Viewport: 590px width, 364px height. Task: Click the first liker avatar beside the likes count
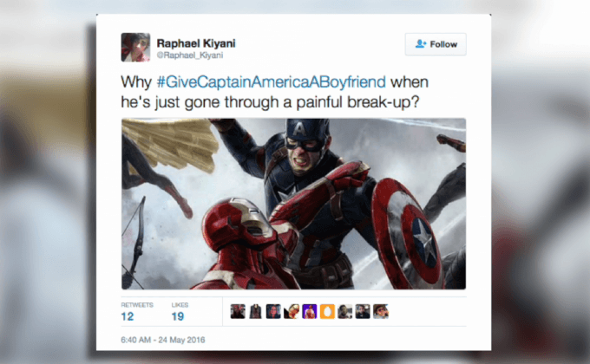coord(238,311)
